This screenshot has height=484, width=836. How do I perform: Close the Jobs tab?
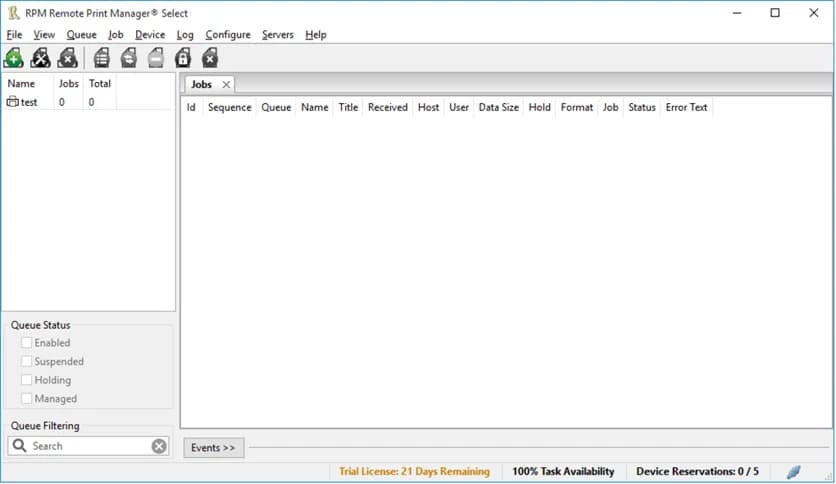click(x=226, y=84)
